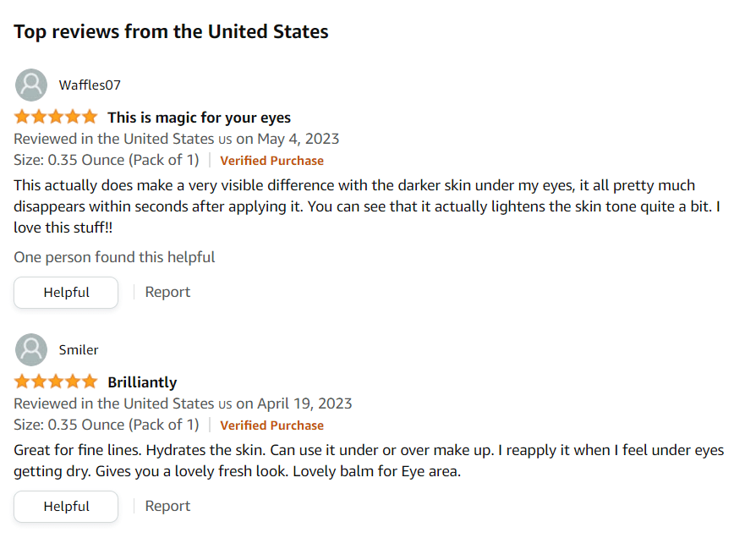756x538 pixels.
Task: Click the "One person found this helpful" text
Action: tap(114, 257)
